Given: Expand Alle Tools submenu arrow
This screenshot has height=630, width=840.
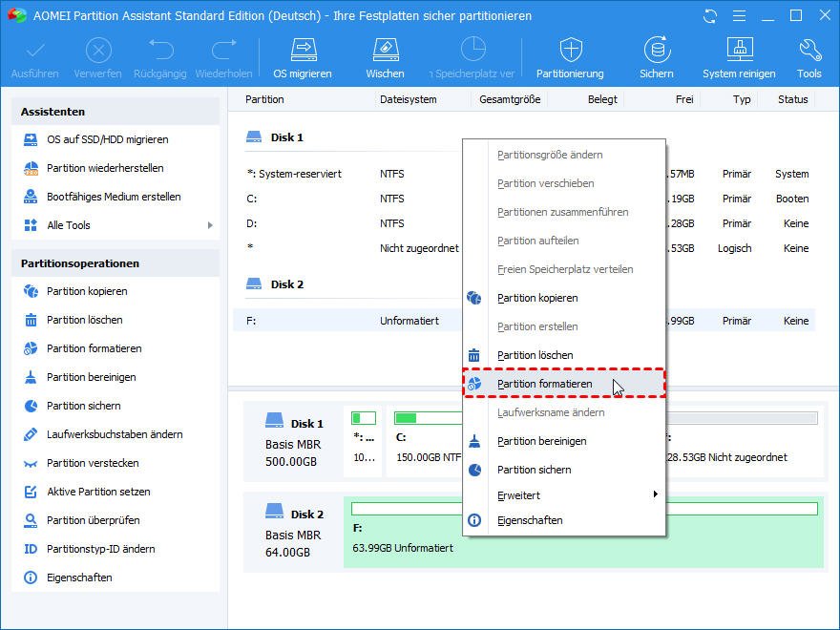Looking at the screenshot, I should coord(210,225).
